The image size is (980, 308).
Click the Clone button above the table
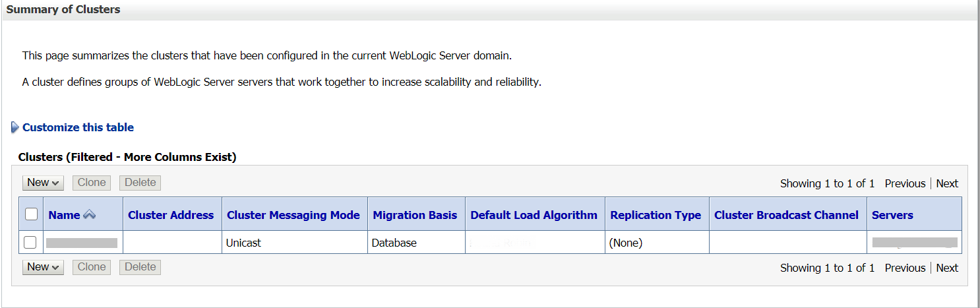92,183
